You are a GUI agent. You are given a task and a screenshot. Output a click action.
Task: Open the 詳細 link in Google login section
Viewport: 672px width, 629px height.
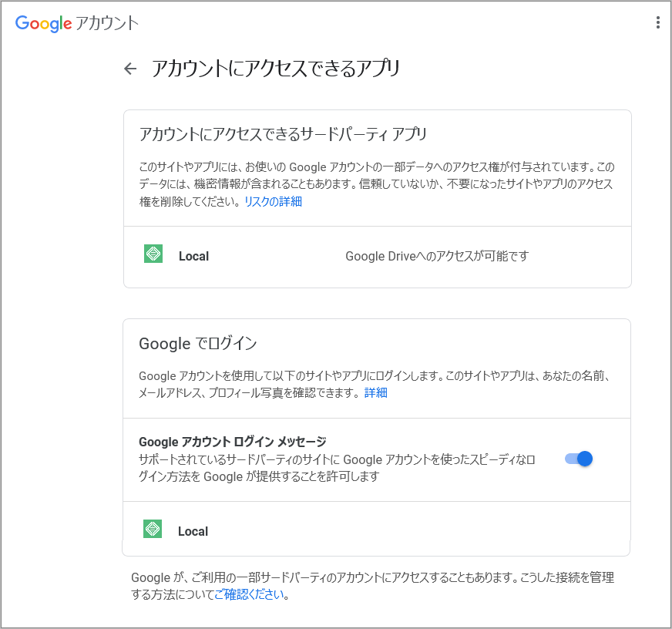376,392
